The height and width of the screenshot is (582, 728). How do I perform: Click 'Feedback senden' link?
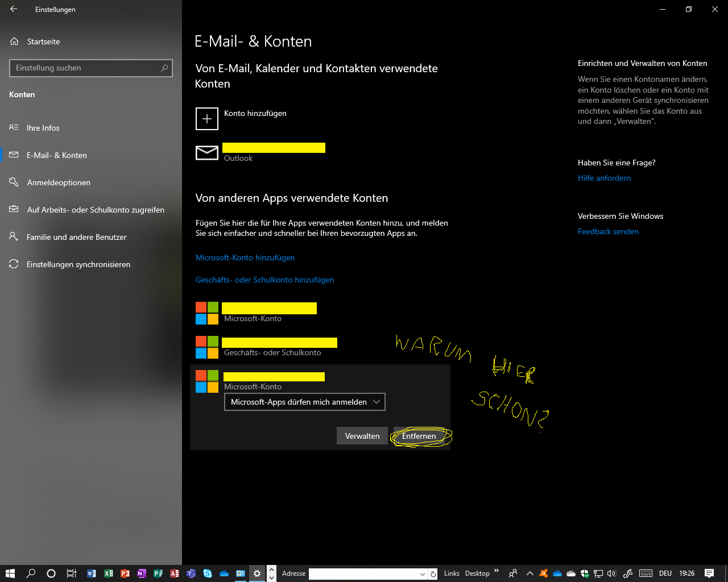pyautogui.click(x=608, y=231)
